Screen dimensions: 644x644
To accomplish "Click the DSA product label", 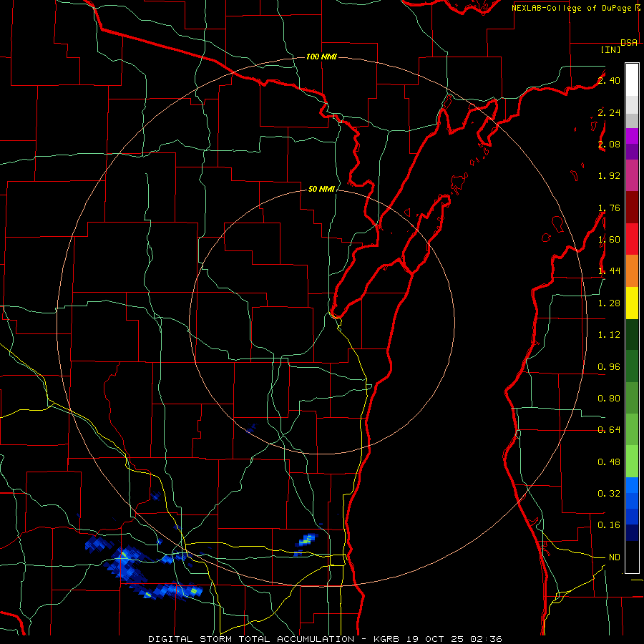I will pos(629,43).
